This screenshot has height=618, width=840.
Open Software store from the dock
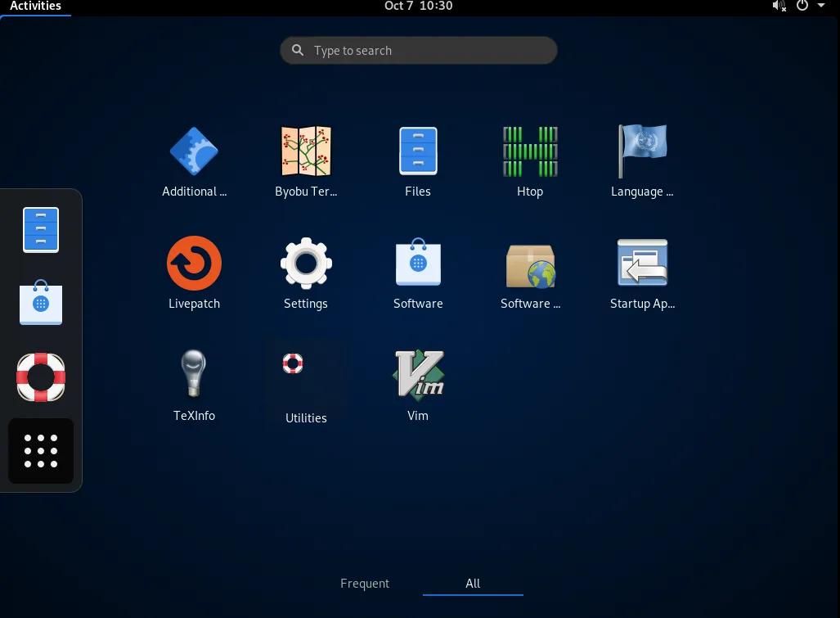[41, 302]
